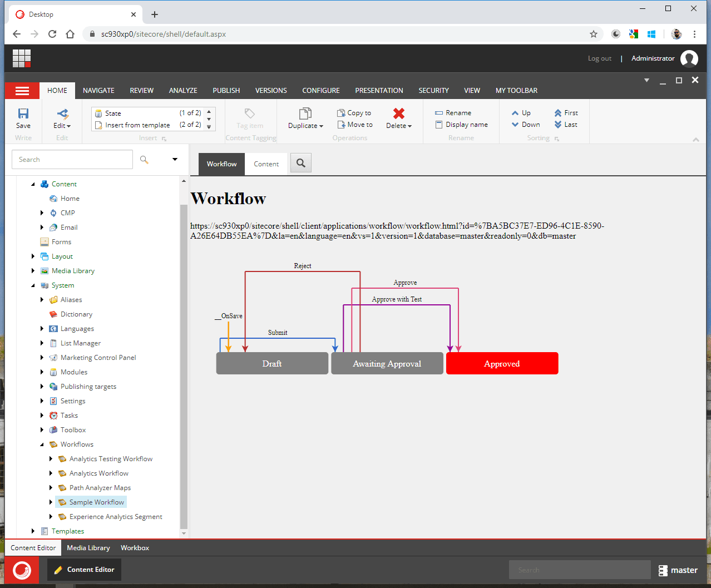Viewport: 711px width, 588px height.
Task: Open the search tab next to the Content tab
Action: coord(300,164)
